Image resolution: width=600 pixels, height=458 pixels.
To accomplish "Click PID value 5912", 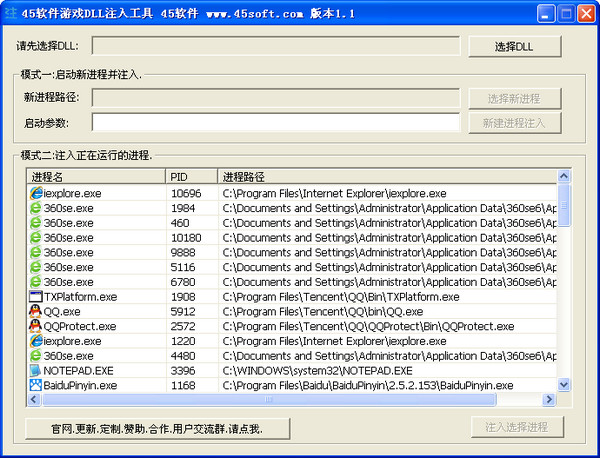I will pyautogui.click(x=183, y=311).
